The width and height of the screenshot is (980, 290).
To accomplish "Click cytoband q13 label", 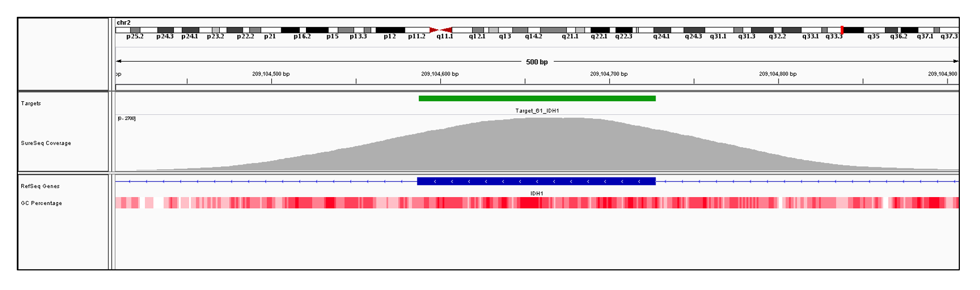I will [505, 36].
